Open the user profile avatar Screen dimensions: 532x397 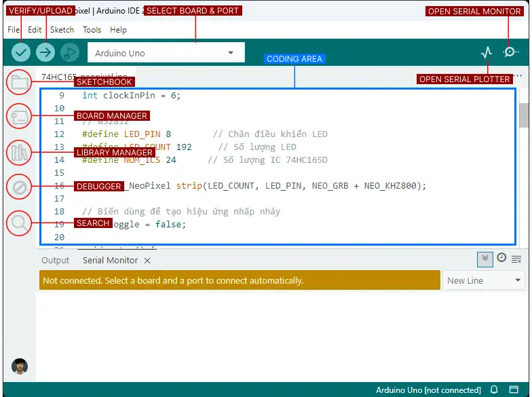pos(20,366)
